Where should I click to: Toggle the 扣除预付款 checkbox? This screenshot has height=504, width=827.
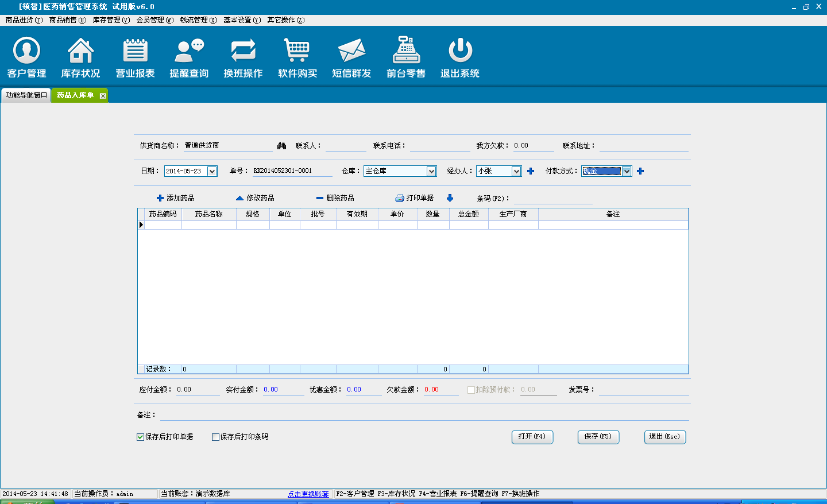(x=471, y=390)
